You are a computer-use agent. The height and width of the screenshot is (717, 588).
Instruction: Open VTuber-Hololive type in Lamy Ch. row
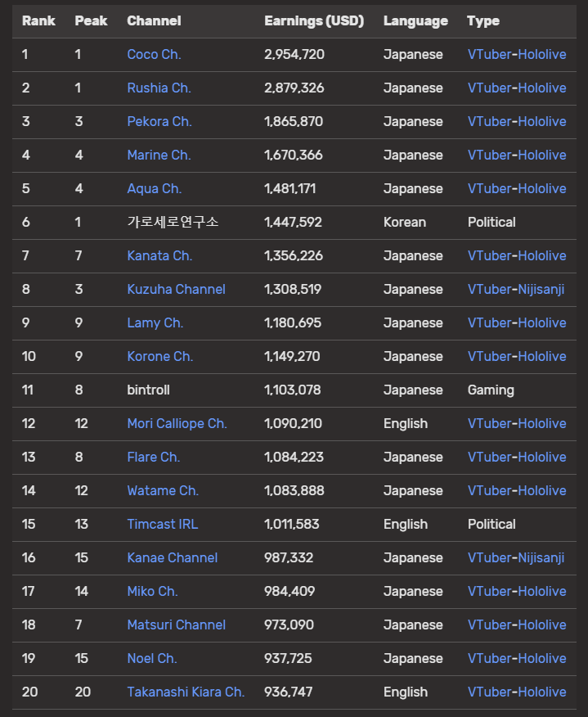click(517, 322)
